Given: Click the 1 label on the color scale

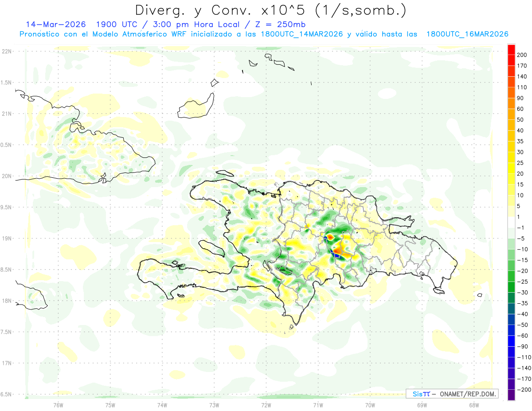Looking at the screenshot, I should pyautogui.click(x=519, y=217).
